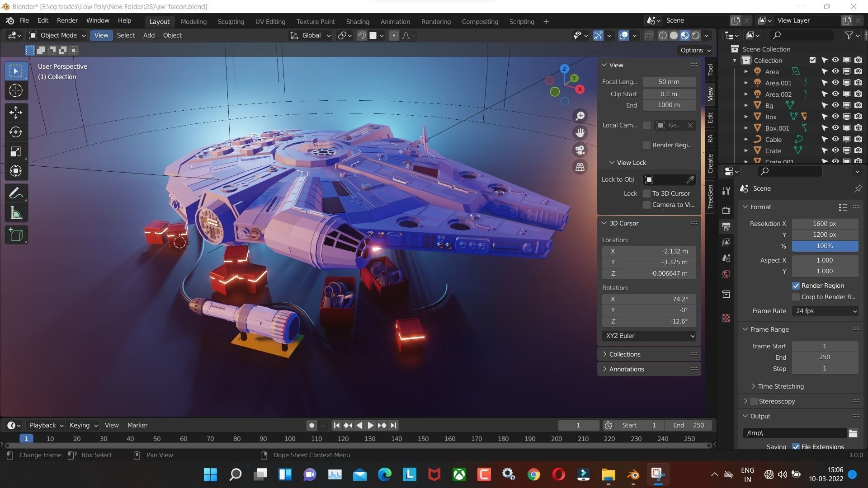Toggle the Local Camera checkbox
This screenshot has height=488, width=868.
646,125
